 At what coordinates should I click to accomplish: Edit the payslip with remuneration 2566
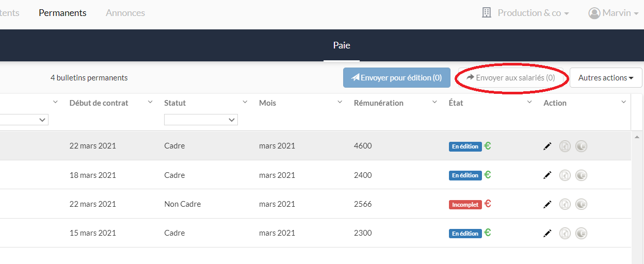548,205
